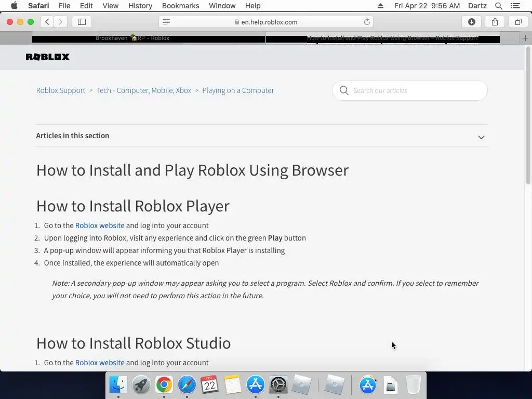Reload the page with the refresh icon

tap(367, 22)
